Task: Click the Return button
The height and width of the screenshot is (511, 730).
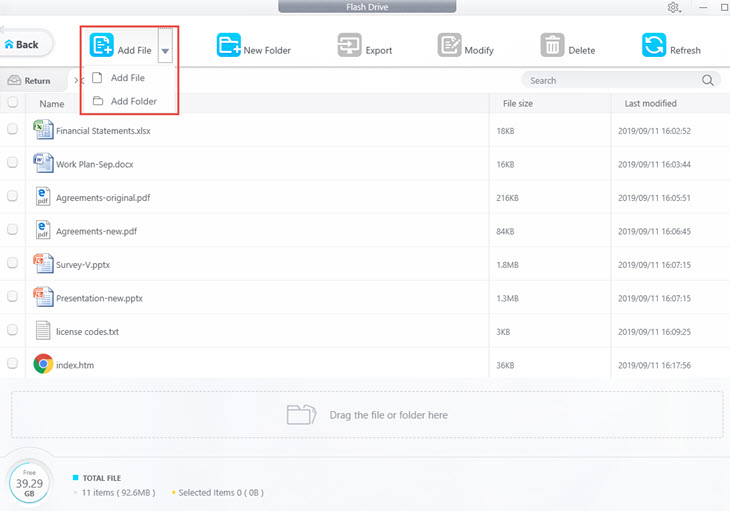Action: tap(29, 81)
